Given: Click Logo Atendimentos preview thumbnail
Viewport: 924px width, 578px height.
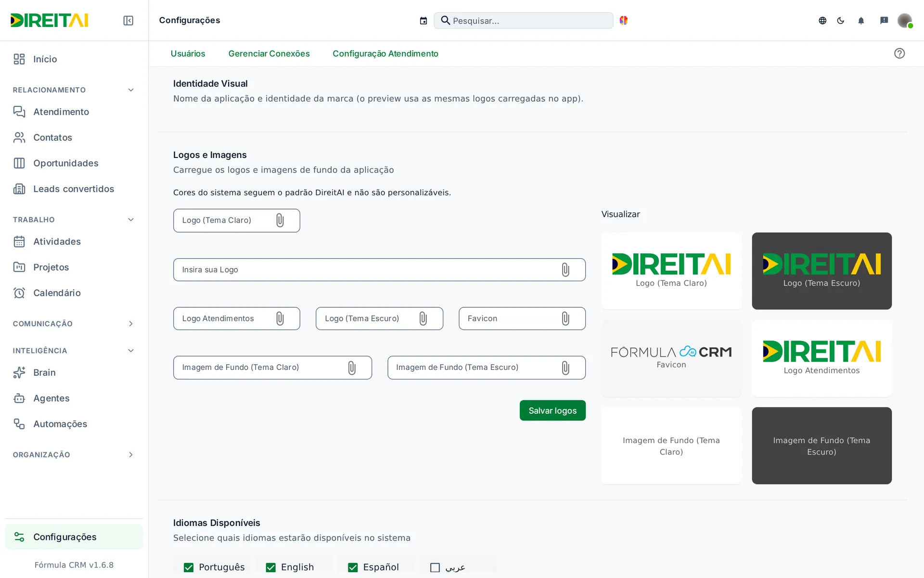Looking at the screenshot, I should click(822, 358).
